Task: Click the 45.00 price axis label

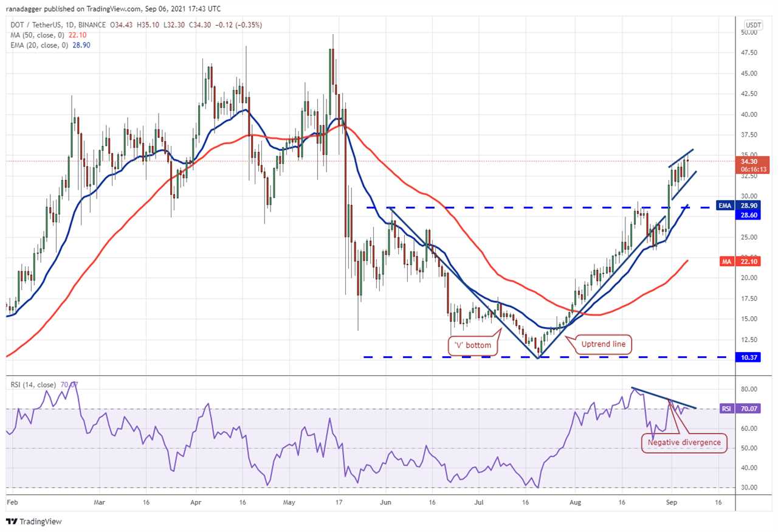Action: (x=749, y=74)
